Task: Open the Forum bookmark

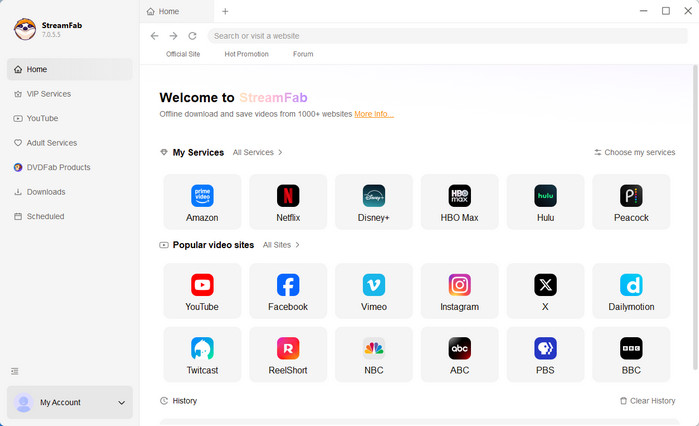Action: coord(303,54)
